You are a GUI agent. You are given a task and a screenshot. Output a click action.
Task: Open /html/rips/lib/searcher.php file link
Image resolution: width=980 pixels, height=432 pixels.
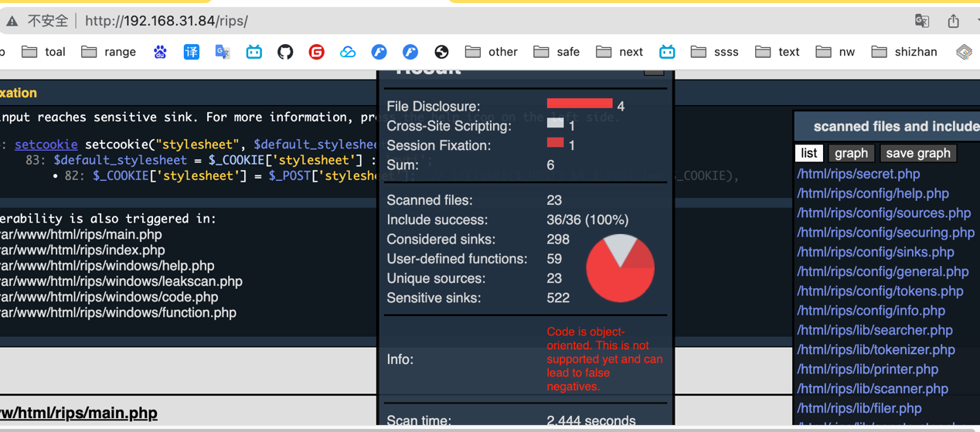pyautogui.click(x=875, y=330)
